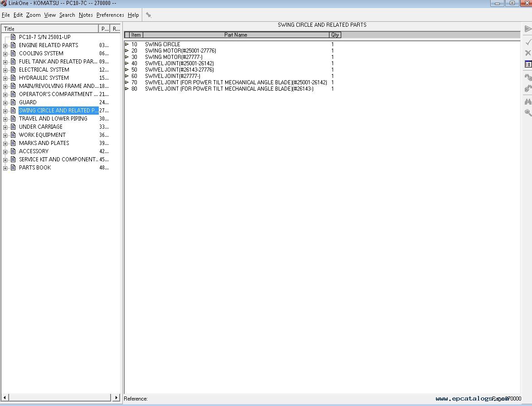This screenshot has width=532, height=406.
Task: Click the checkmark icon in right toolbar
Action: pos(528,42)
